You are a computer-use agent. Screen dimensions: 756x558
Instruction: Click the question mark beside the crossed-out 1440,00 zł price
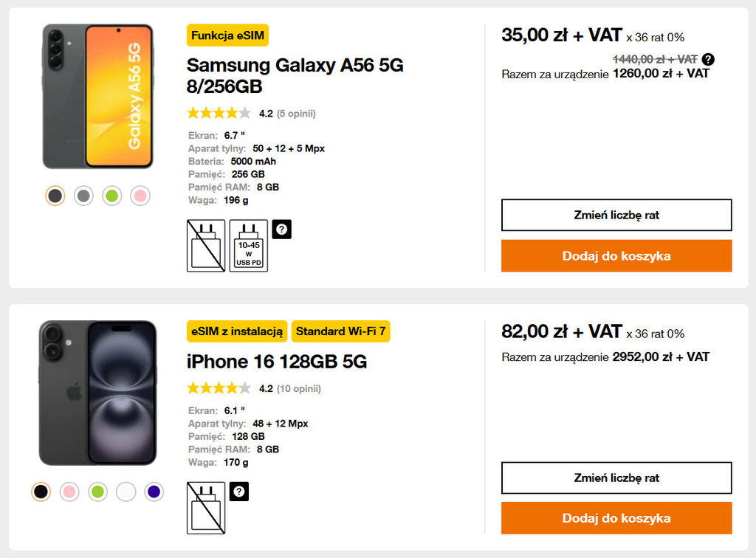708,59
